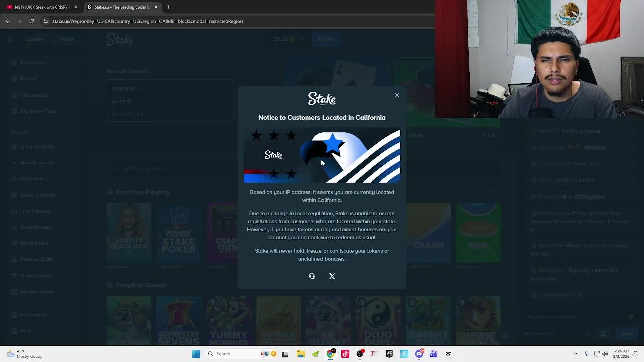
Task: Open the volume control in system tray
Action: pyautogui.click(x=605, y=354)
